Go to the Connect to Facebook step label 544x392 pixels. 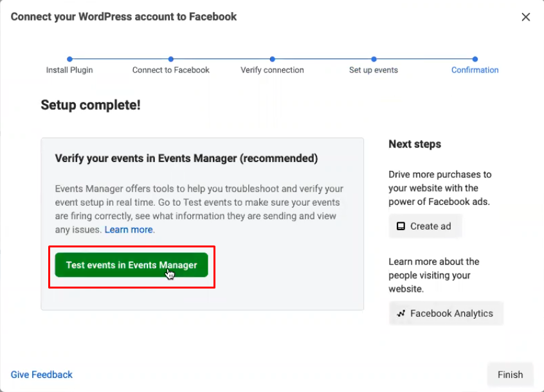[x=170, y=70]
